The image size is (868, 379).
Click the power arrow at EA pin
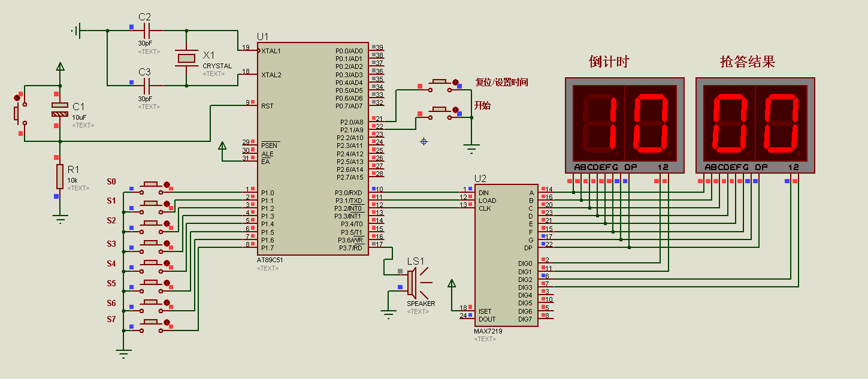(x=222, y=146)
